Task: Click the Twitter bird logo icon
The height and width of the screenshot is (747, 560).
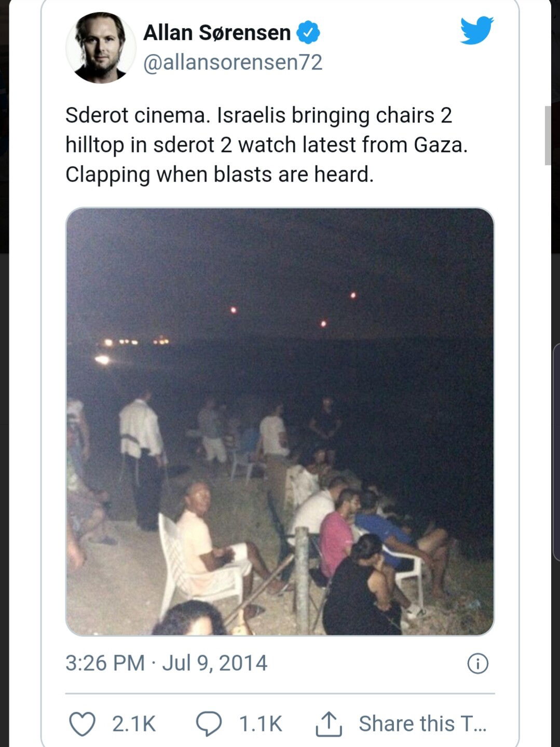Action: point(476,31)
